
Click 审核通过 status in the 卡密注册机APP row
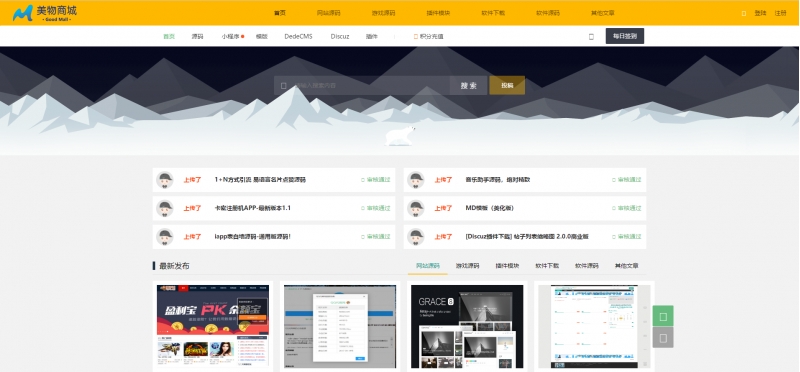point(376,209)
